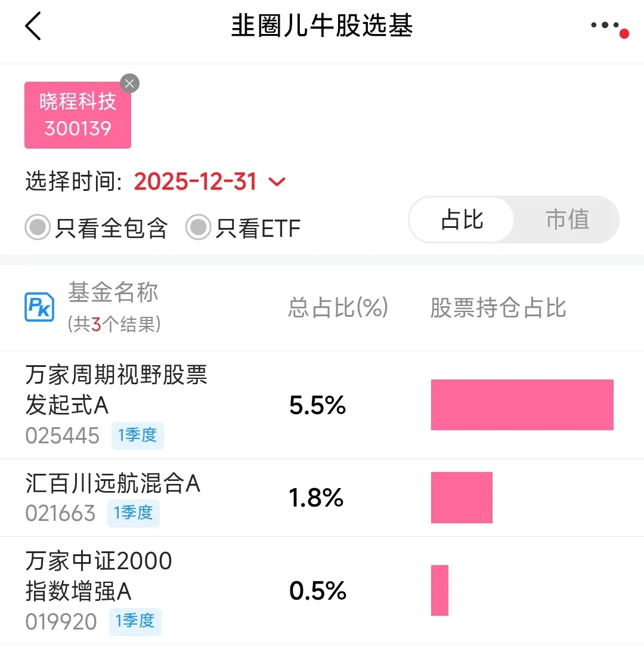The height and width of the screenshot is (648, 644).
Task: Remove the 晓程科技 stock tag
Action: click(x=129, y=84)
